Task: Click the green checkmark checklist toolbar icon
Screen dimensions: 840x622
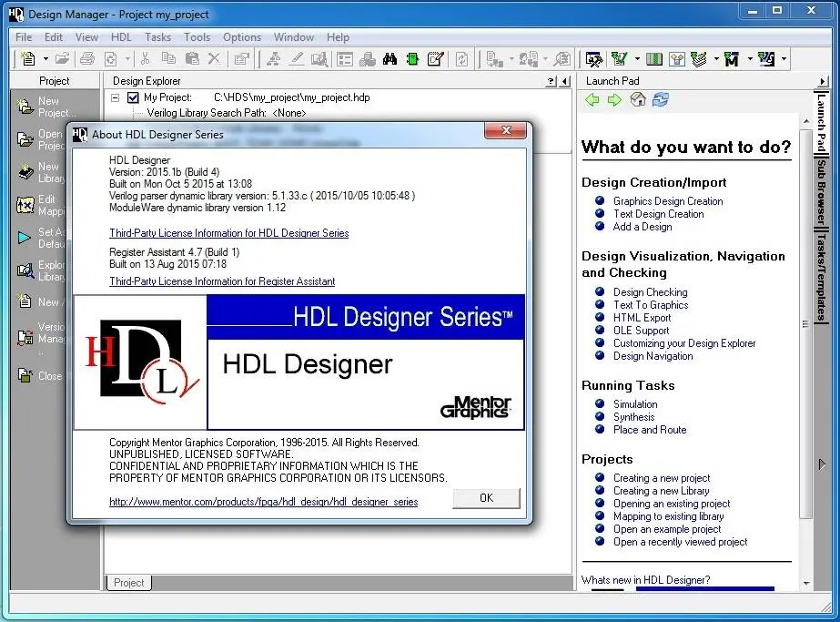Action: click(619, 58)
